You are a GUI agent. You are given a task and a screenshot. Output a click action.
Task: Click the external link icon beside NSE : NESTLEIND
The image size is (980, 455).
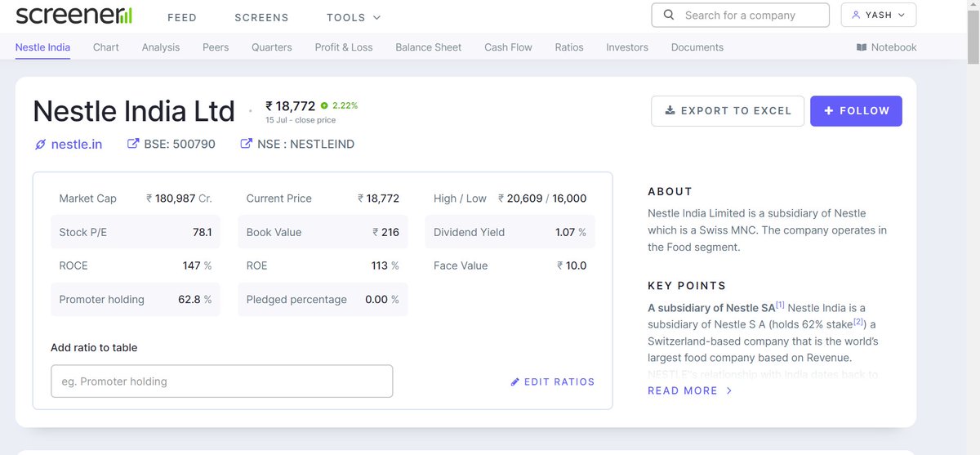[x=246, y=144]
